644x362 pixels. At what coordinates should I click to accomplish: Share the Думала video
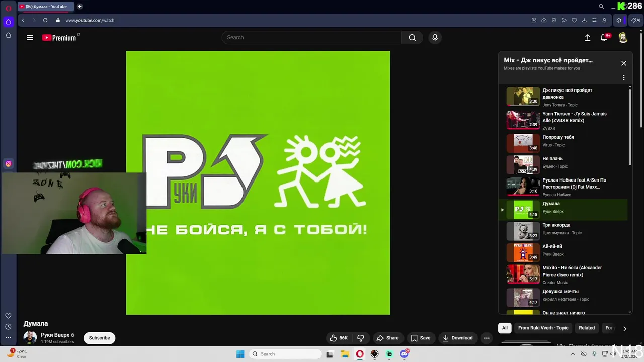pos(387,338)
